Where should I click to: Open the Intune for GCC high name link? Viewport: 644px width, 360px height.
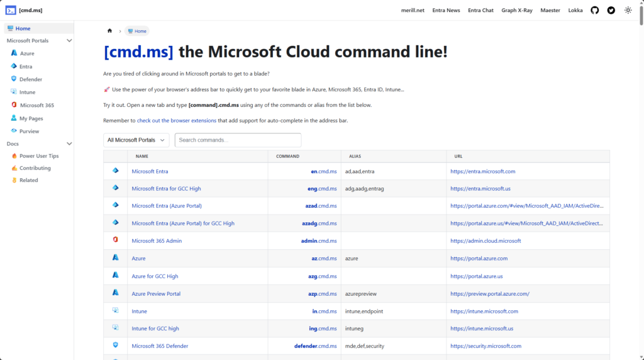155,329
